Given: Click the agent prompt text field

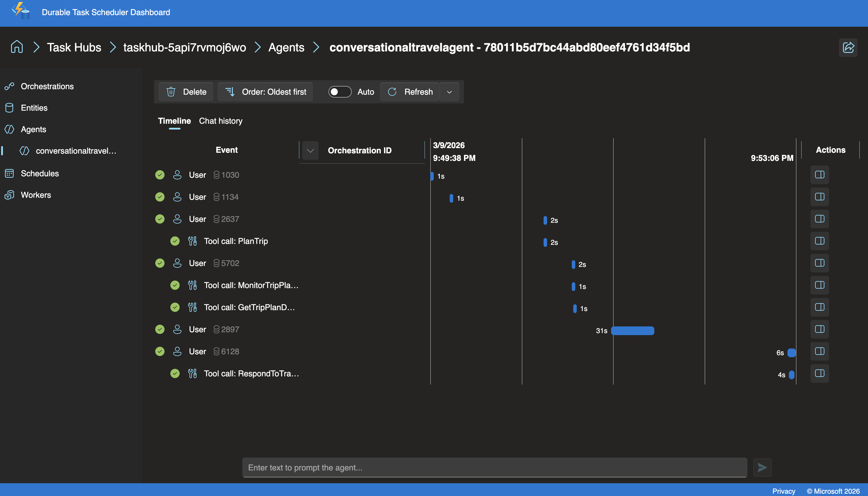Looking at the screenshot, I should (494, 467).
